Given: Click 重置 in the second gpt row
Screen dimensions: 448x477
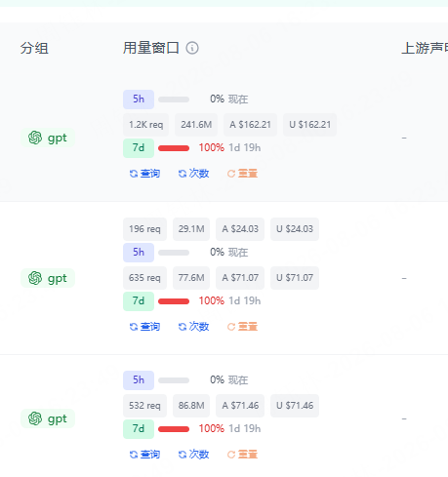Looking at the screenshot, I should 242,327.
